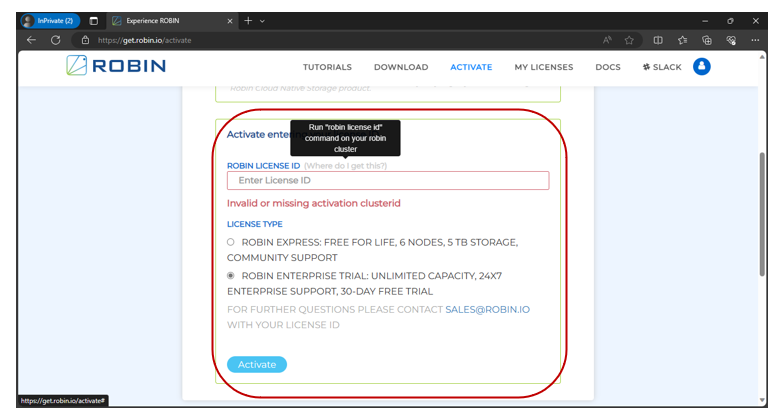Click the ROBIN logo
Viewport: 778px width, 417px height.
[x=116, y=66]
